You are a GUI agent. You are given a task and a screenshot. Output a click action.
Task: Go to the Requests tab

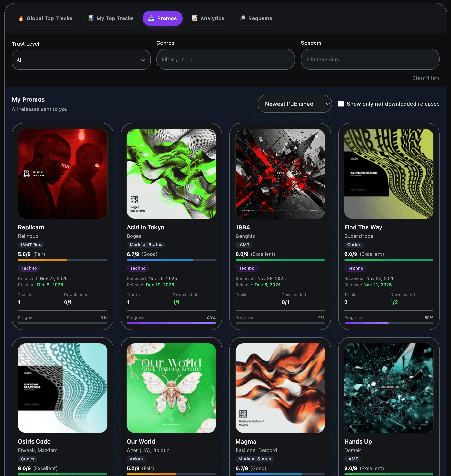click(256, 18)
